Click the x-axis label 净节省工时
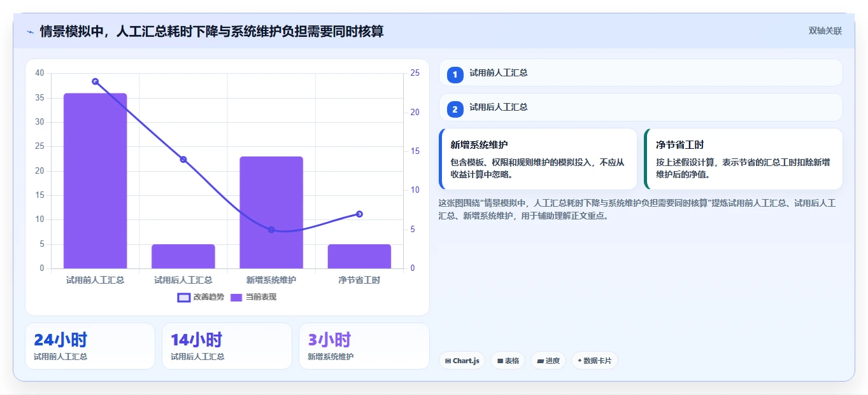868x395 pixels. pos(359,280)
